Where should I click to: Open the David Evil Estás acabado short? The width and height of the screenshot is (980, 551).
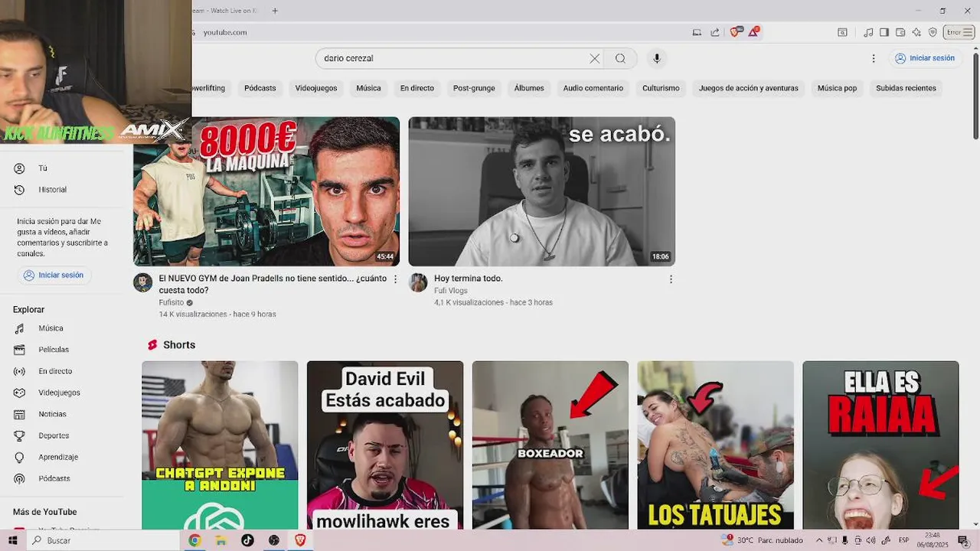click(385, 445)
